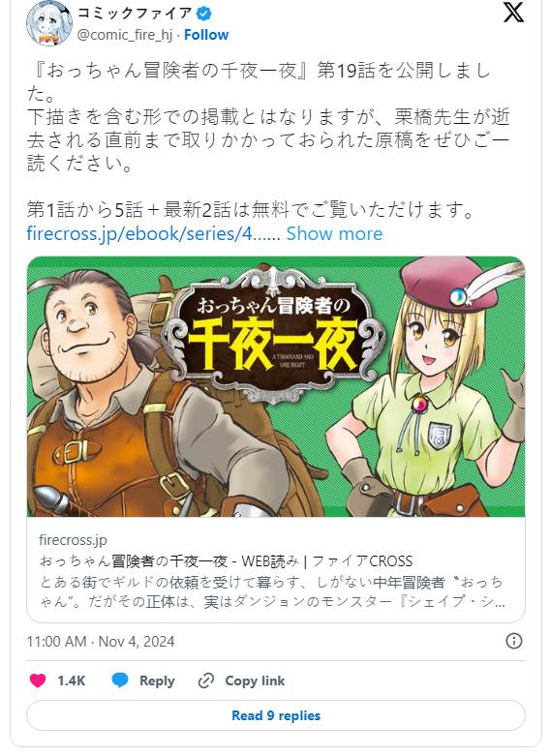Click the blue reply bubble icon

[120, 680]
